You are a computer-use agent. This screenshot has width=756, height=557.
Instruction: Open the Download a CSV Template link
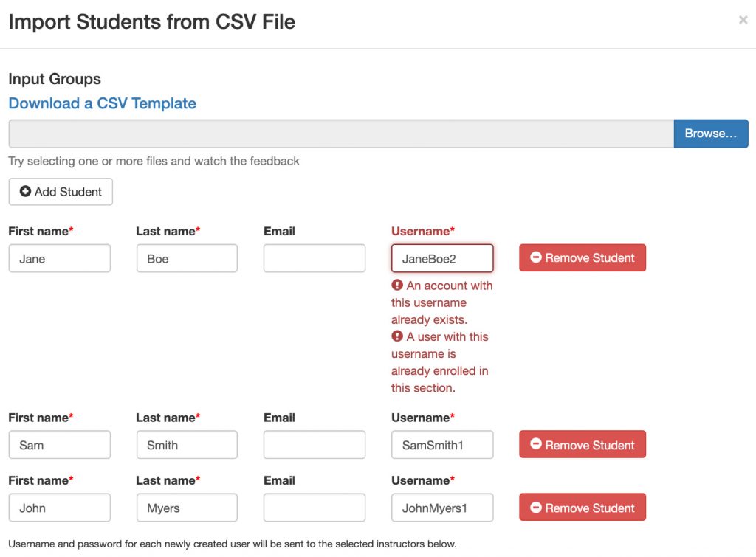tap(102, 103)
